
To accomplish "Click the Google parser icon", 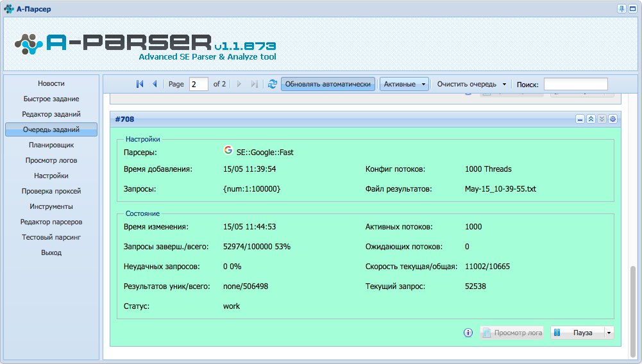I will (x=228, y=150).
